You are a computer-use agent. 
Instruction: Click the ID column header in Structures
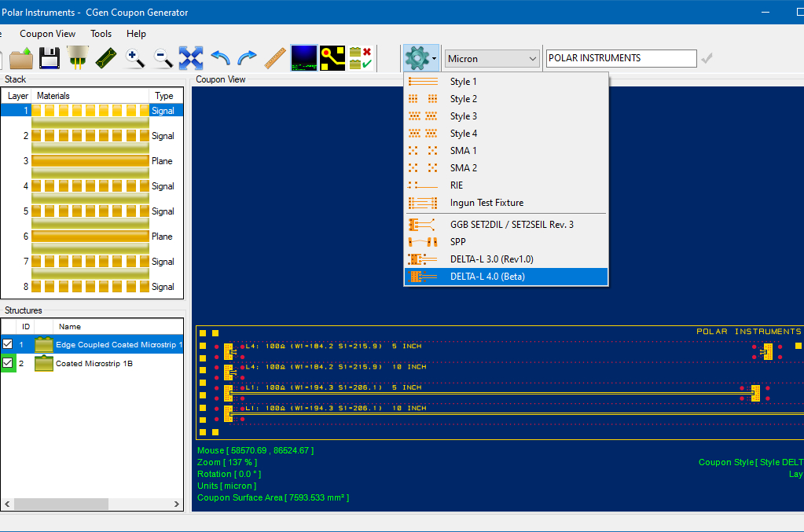pos(26,326)
